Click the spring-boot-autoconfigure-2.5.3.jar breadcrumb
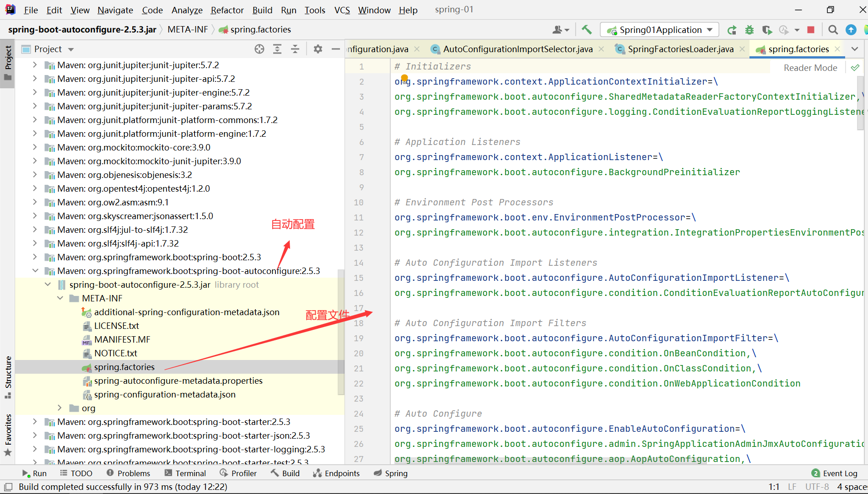The height and width of the screenshot is (494, 868). (82, 30)
